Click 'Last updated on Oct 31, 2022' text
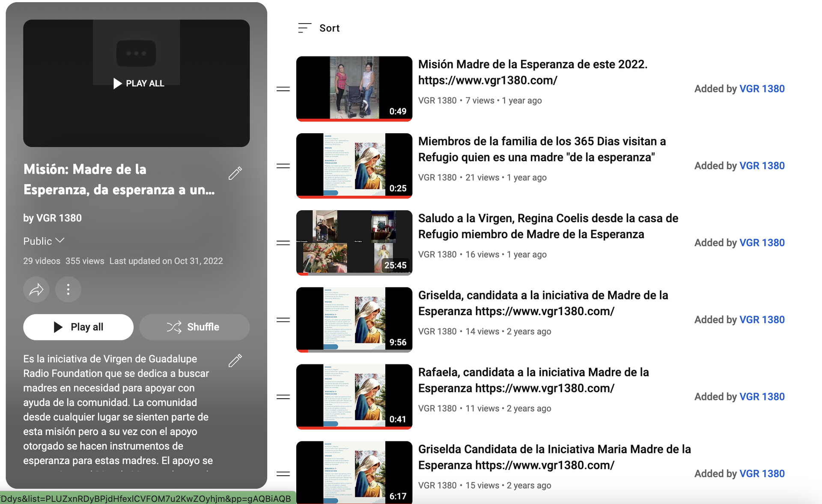 pyautogui.click(x=166, y=261)
